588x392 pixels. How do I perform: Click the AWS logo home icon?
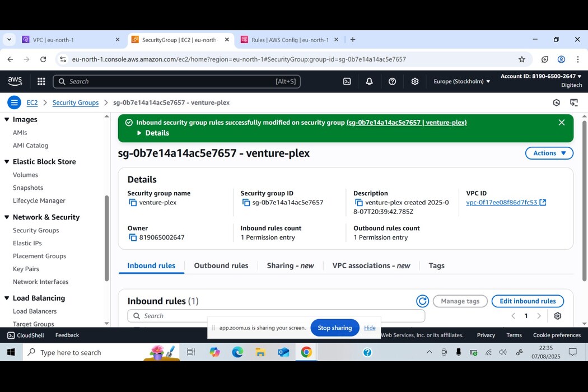pos(15,81)
